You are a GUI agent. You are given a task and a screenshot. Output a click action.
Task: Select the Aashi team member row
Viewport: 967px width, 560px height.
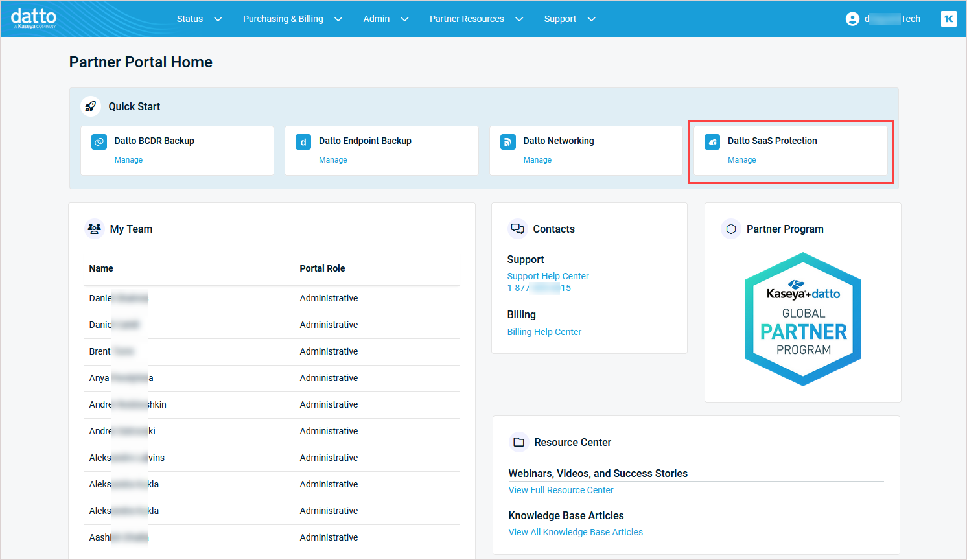(x=272, y=537)
